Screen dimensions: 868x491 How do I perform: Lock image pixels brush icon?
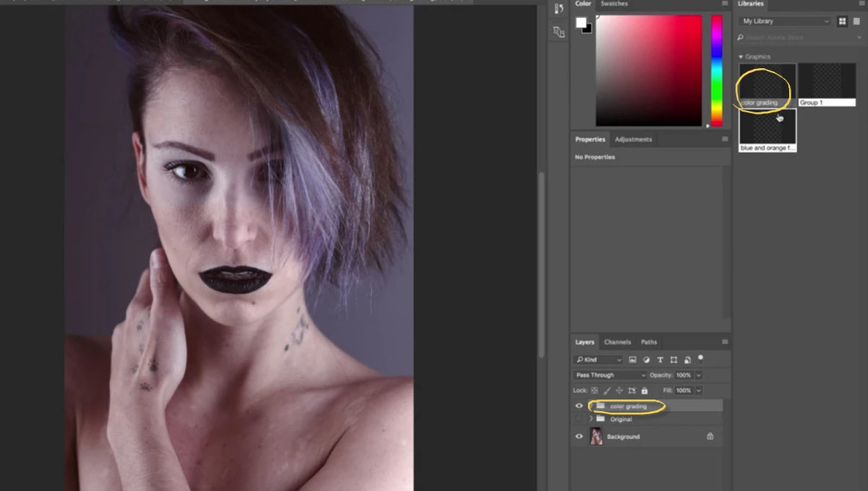tap(607, 391)
